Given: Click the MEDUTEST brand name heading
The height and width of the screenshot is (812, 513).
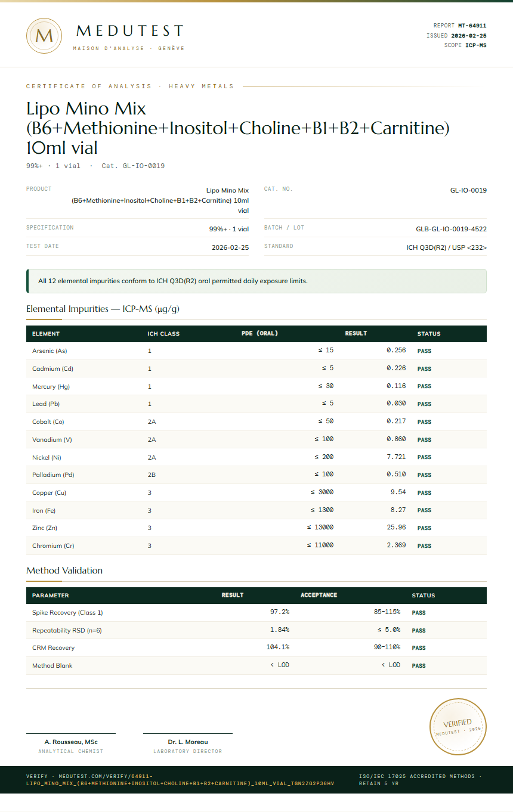Looking at the screenshot, I should 129,31.
